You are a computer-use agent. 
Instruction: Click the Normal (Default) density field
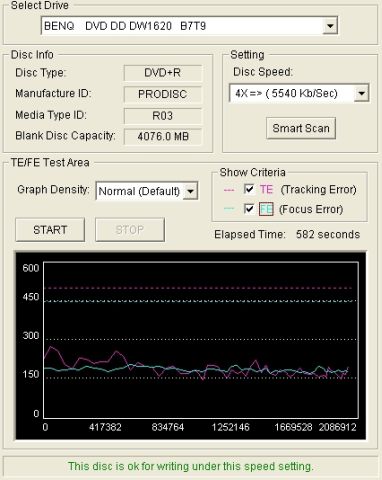point(147,191)
